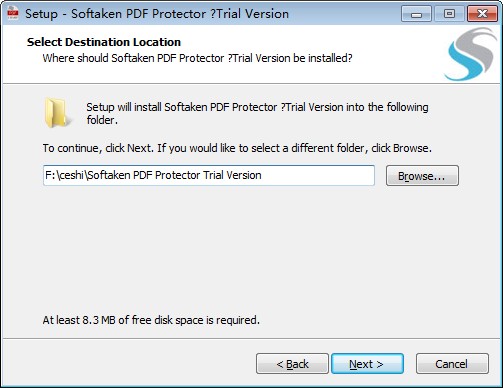The width and height of the screenshot is (503, 388).
Task: Click the Setup installer icon in title bar
Action: (13, 13)
